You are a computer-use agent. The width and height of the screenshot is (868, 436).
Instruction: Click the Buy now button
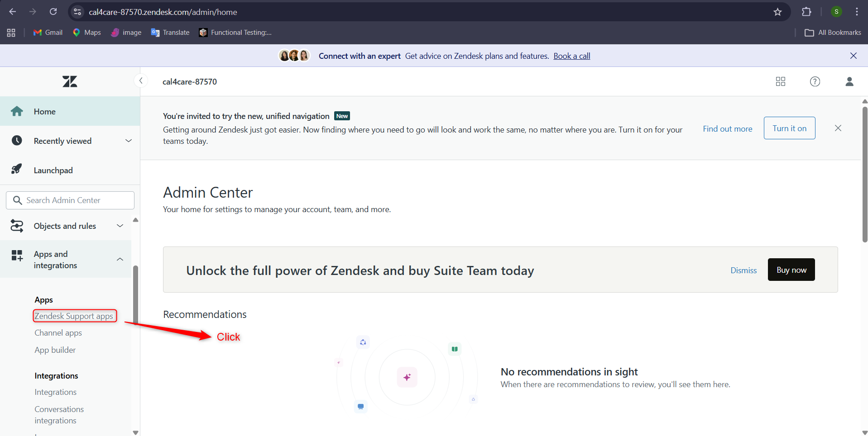click(791, 270)
